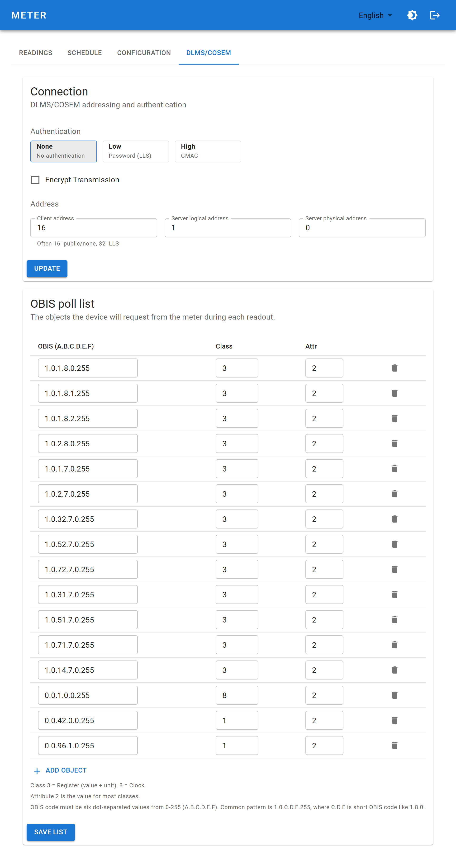Screen dimensions: 456x868
Task: Switch to the SCHEDULE tab
Action: tap(85, 53)
